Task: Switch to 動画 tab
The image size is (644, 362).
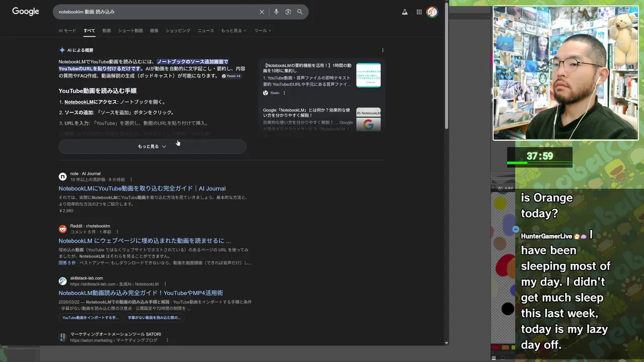Action: pos(107,31)
